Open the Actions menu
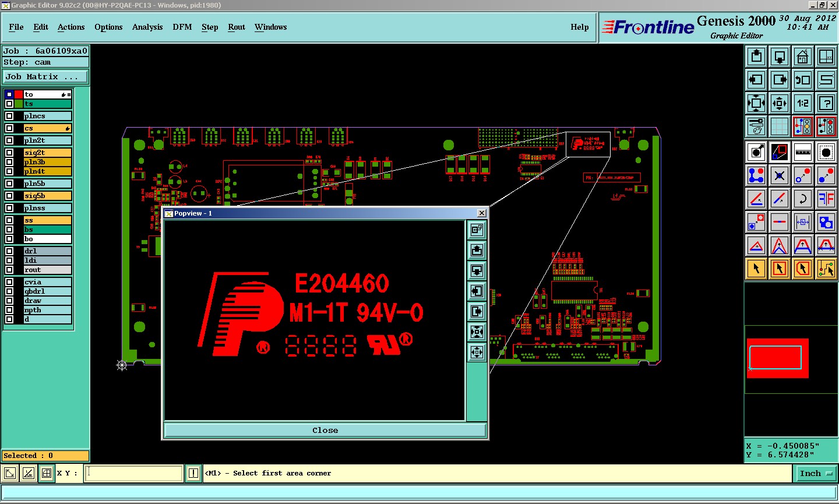 coord(71,27)
